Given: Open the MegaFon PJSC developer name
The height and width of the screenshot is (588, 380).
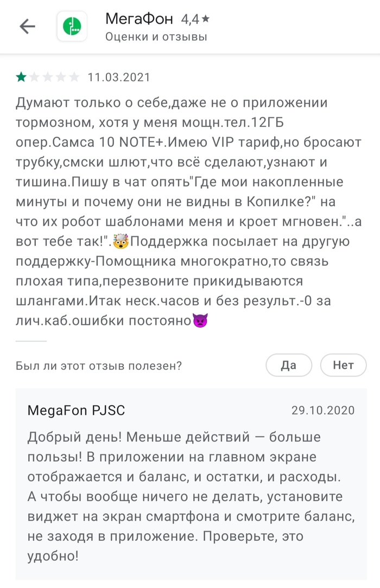Looking at the screenshot, I should pyautogui.click(x=76, y=411).
